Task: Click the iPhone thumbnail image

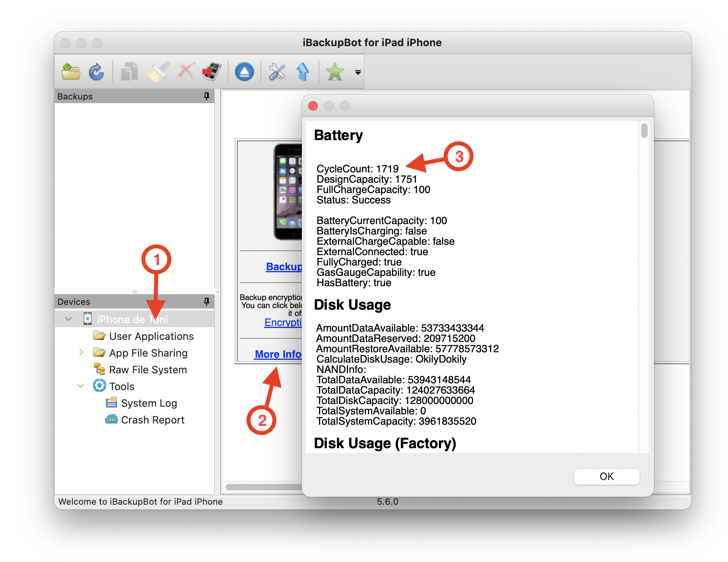Action: point(288,192)
